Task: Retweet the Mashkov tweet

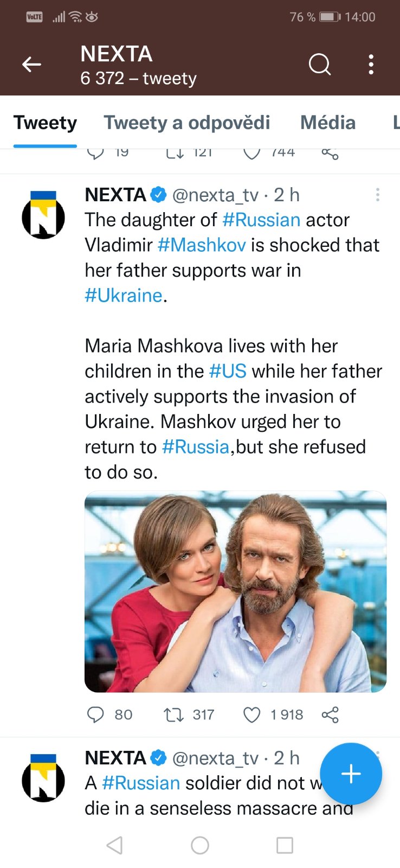Action: tap(174, 714)
